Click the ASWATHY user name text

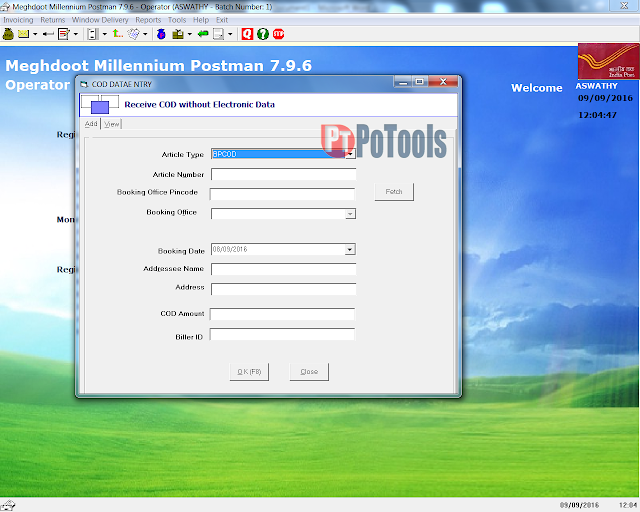click(x=596, y=86)
